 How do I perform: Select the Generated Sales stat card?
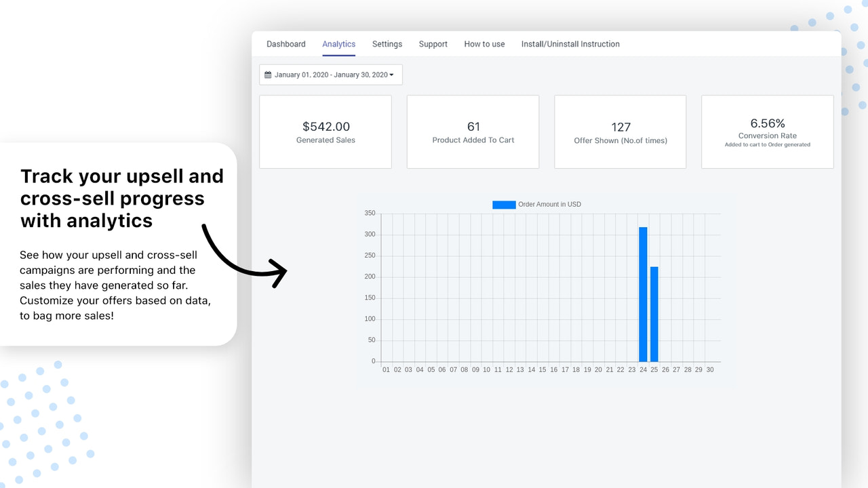coord(325,131)
